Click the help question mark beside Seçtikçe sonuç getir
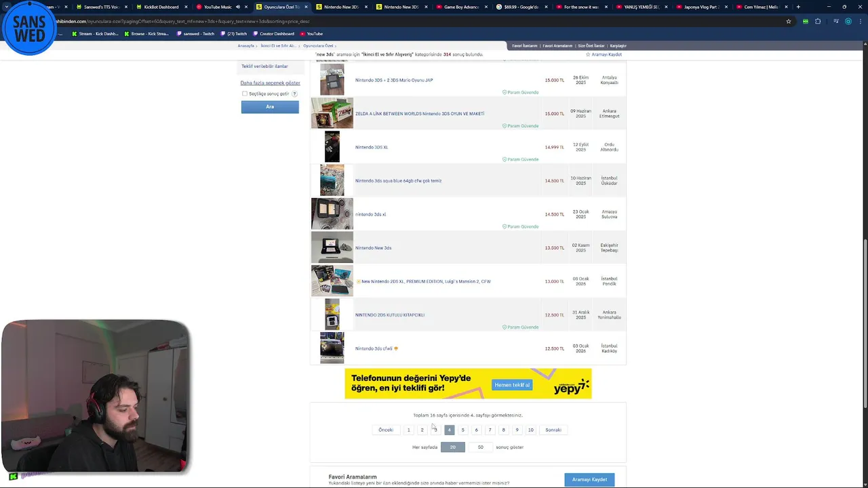 [x=294, y=94]
